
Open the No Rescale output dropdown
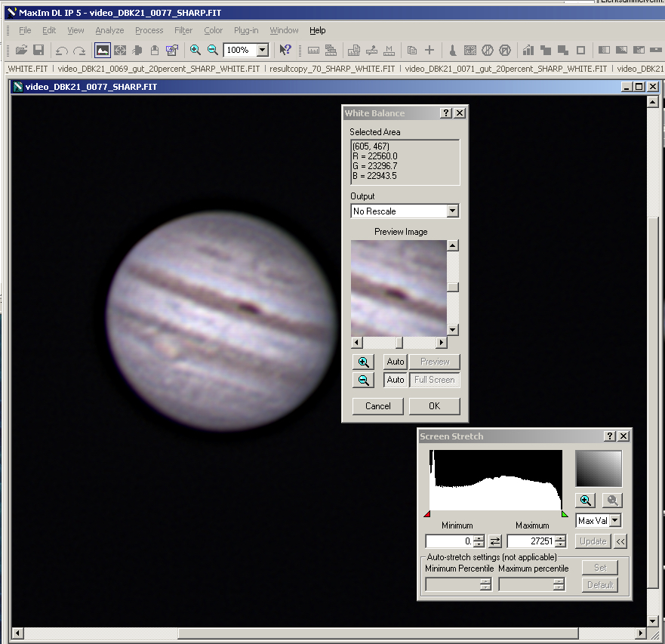click(453, 211)
